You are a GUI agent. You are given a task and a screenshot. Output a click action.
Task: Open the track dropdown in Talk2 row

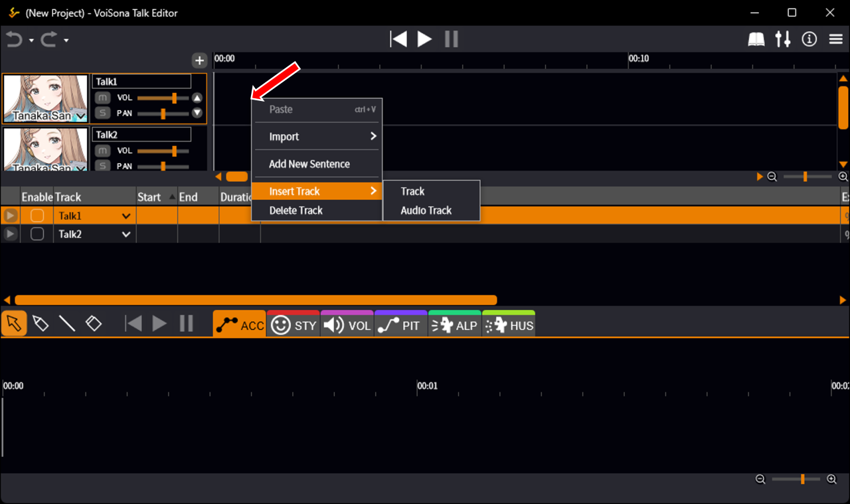point(126,234)
